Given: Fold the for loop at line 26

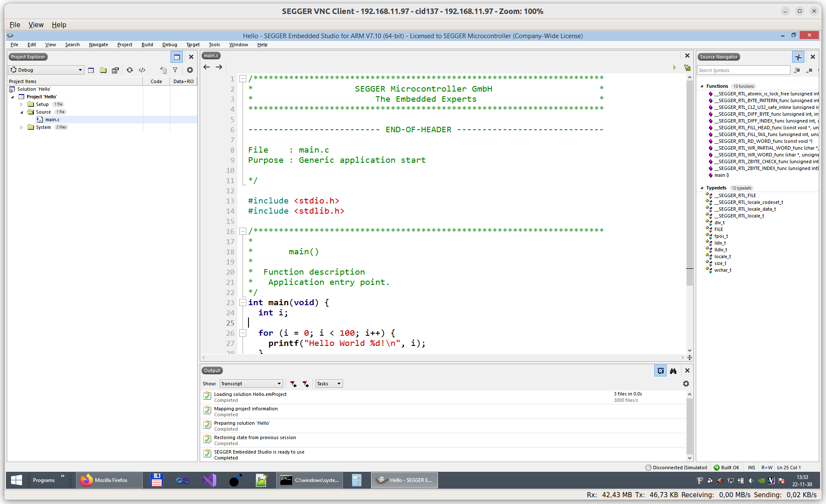Looking at the screenshot, I should click(x=243, y=333).
